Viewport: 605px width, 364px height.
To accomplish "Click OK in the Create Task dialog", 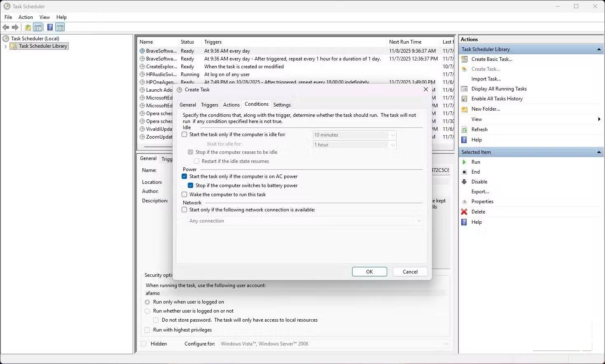I will [369, 272].
